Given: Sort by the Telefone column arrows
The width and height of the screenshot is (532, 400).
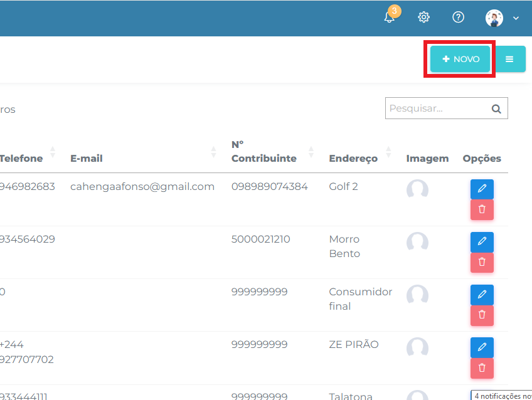Looking at the screenshot, I should [x=53, y=152].
